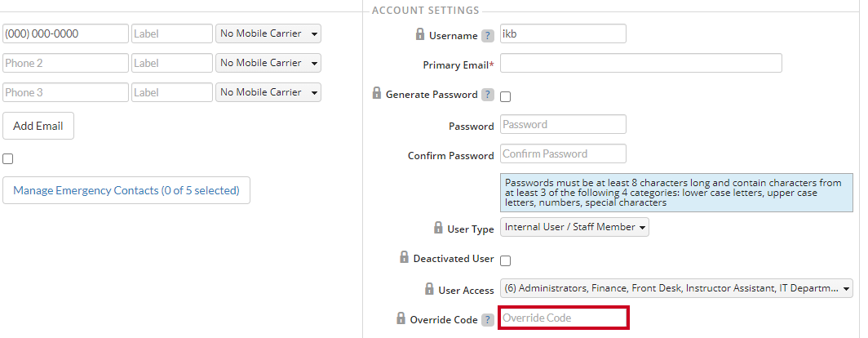Viewport: 868px width, 338px height.
Task: Enable the Generate Password checkbox
Action: coord(506,97)
